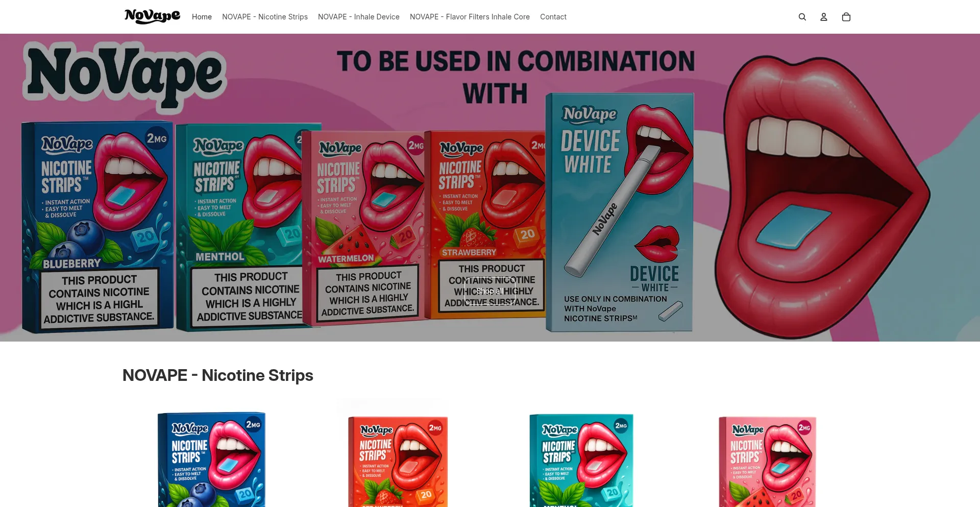Open the shopping cart bag icon
The height and width of the screenshot is (507, 980).
click(x=846, y=17)
